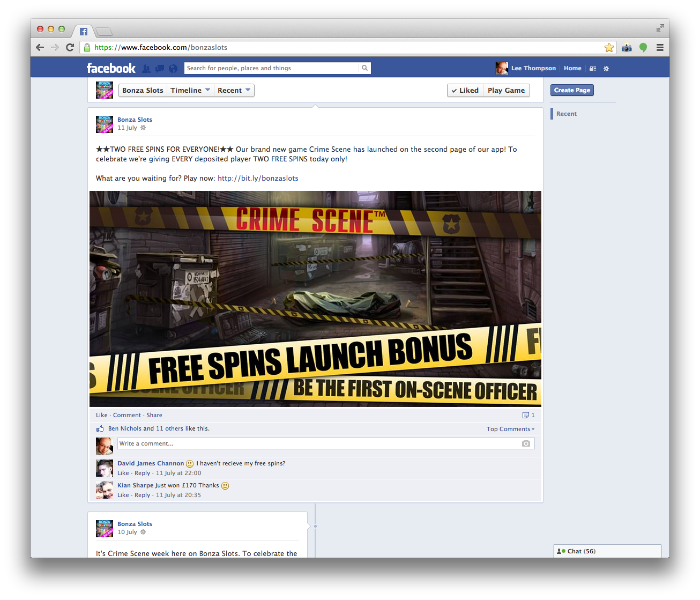
Task: View the 11 others who like this
Action: (169, 428)
